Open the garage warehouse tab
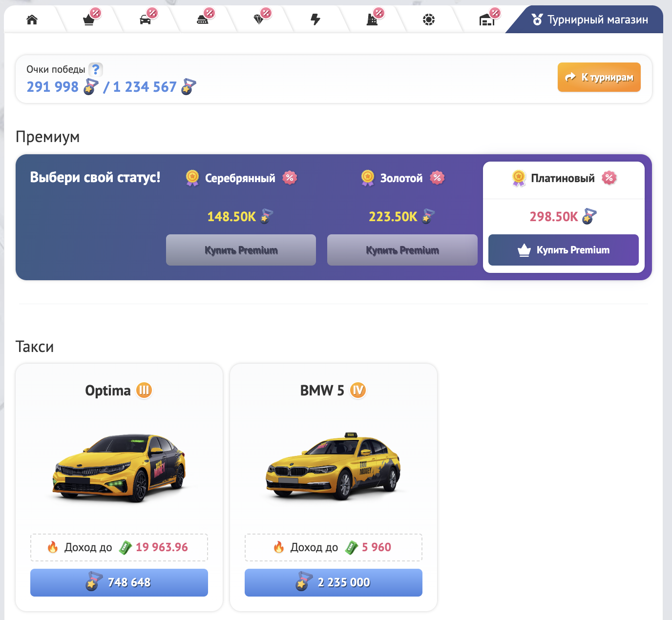672x620 pixels. pos(487,20)
